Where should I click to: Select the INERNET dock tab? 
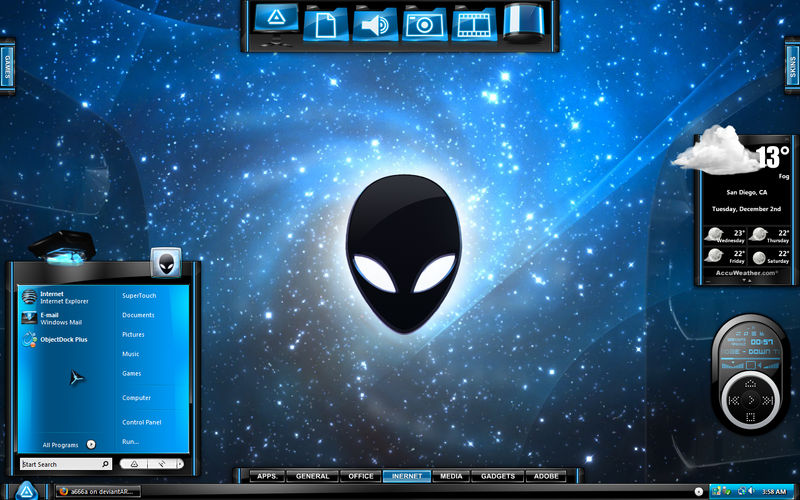pyautogui.click(x=407, y=476)
